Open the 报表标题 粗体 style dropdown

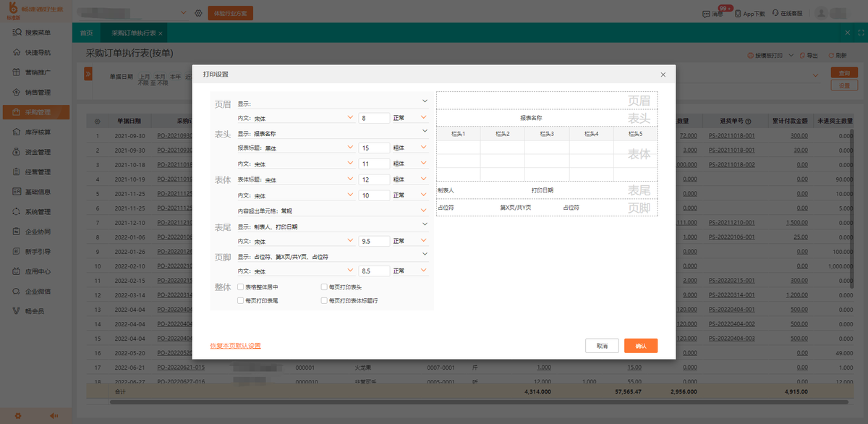410,148
